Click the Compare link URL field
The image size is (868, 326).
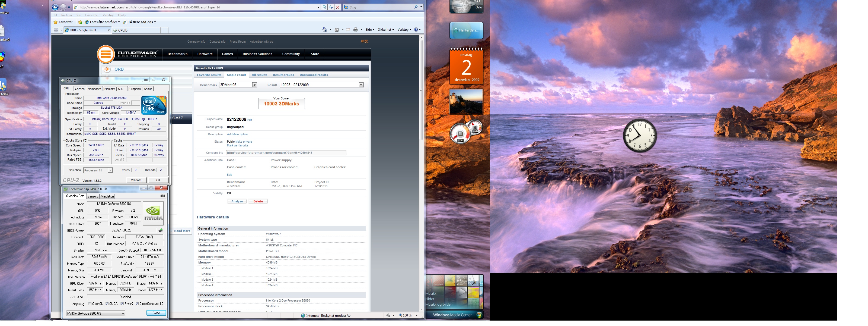(x=286, y=153)
